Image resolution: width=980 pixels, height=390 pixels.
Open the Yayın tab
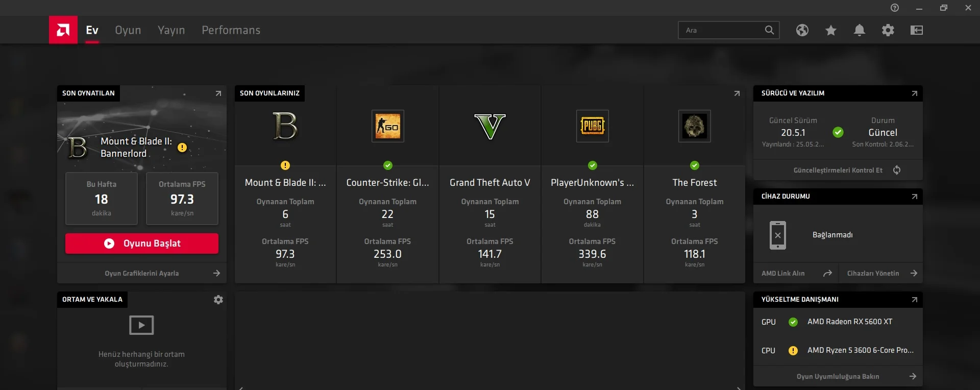[x=171, y=30]
